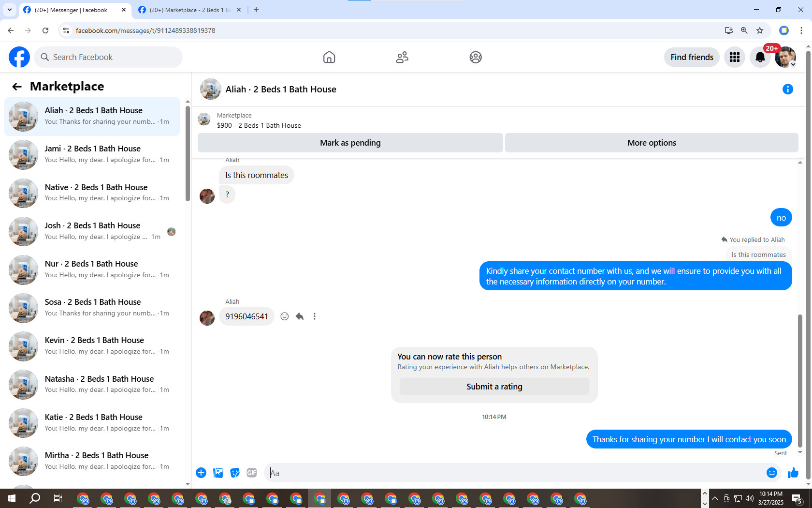Click the Find friends button

point(692,57)
